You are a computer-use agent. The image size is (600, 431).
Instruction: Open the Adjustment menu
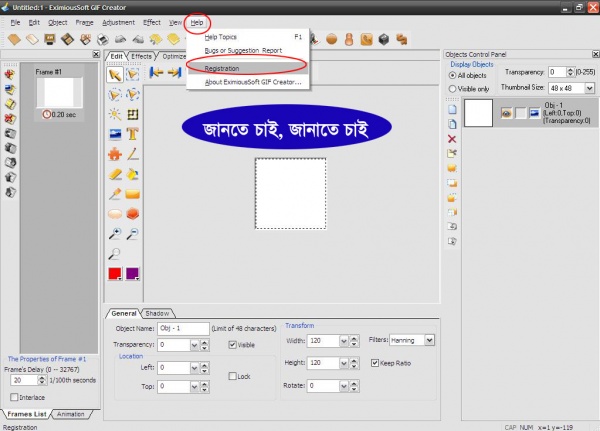(x=119, y=23)
